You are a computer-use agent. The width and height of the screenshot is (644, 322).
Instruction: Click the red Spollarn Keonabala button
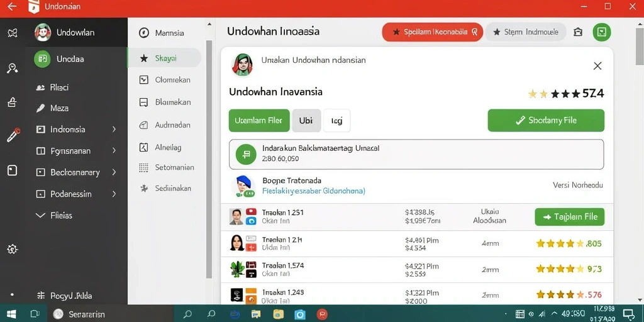pos(433,31)
